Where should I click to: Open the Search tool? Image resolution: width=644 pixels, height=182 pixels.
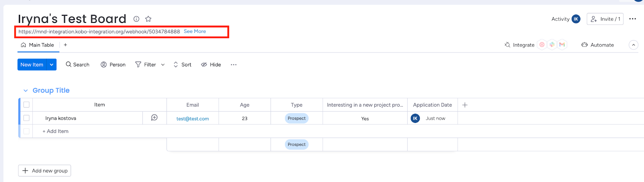coord(78,65)
